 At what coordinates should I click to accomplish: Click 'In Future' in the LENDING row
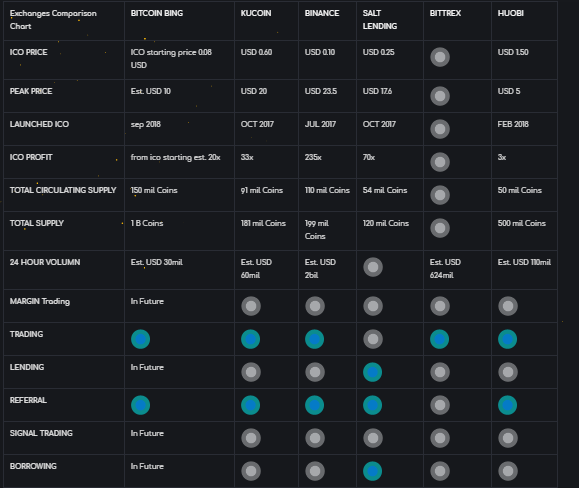click(x=147, y=367)
